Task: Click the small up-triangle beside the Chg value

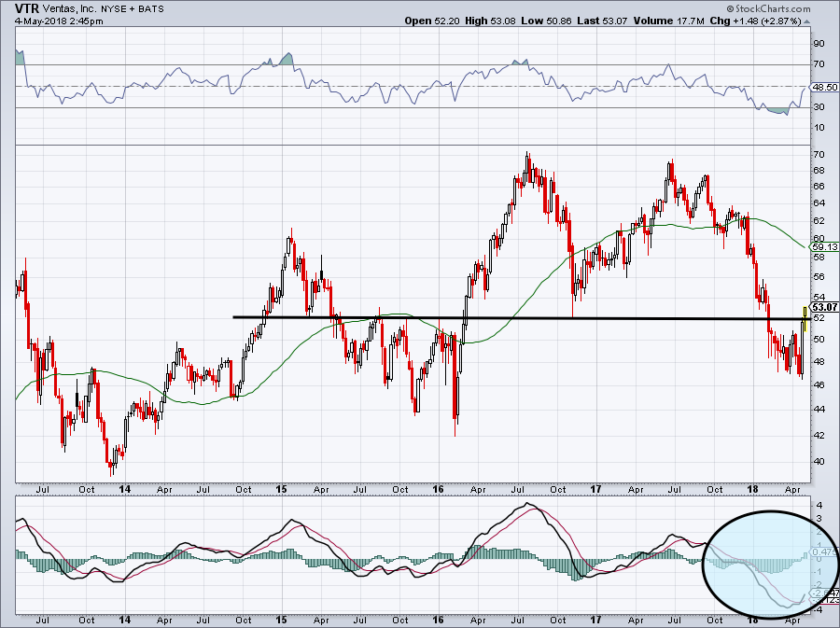Action: (x=806, y=21)
